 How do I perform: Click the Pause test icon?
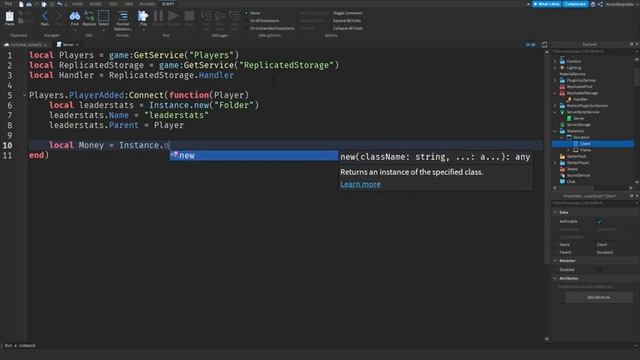coord(158,16)
